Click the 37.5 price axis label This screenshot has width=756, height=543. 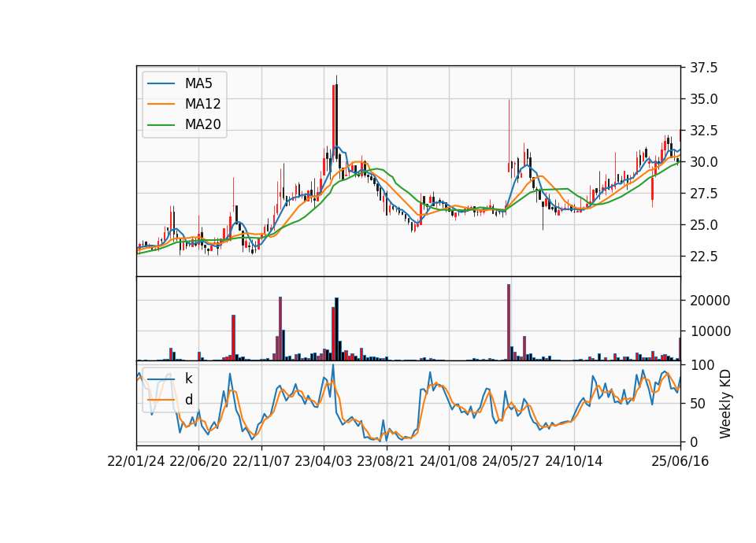(703, 68)
